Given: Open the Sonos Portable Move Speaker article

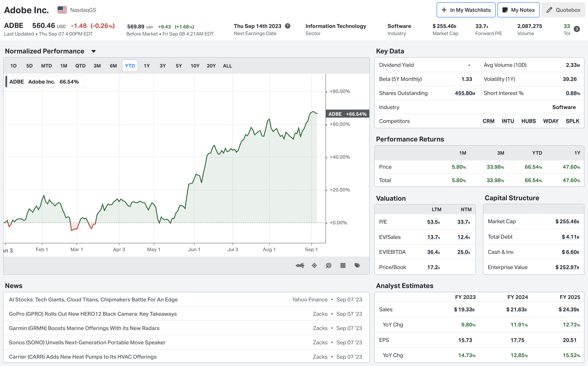Looking at the screenshot, I should 87,343.
